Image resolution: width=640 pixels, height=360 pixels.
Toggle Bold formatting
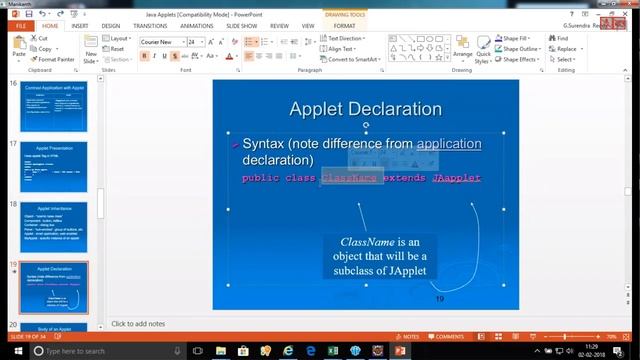tap(144, 56)
